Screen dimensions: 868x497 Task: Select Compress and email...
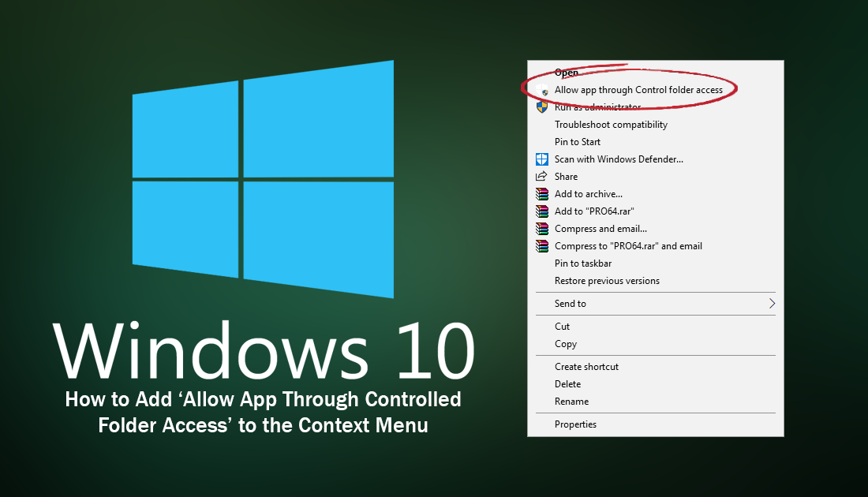point(656,229)
